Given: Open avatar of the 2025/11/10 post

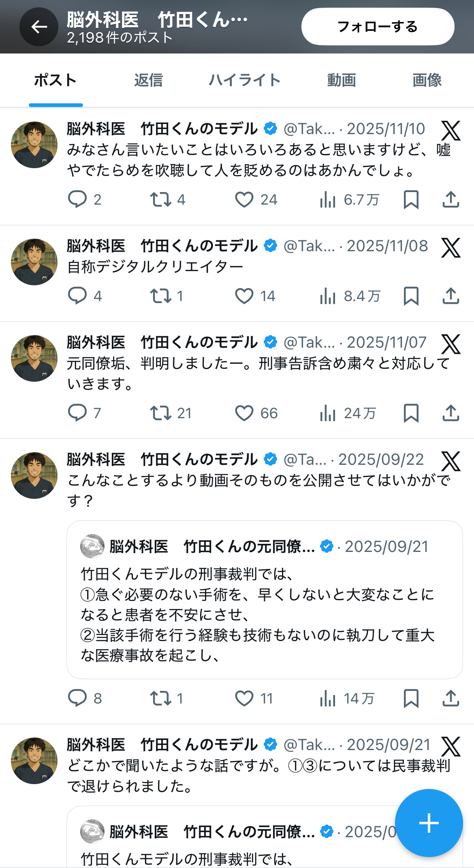Looking at the screenshot, I should coord(34,145).
